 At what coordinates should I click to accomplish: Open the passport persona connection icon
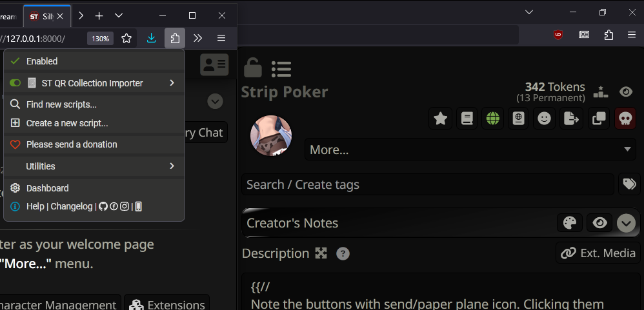[518, 119]
